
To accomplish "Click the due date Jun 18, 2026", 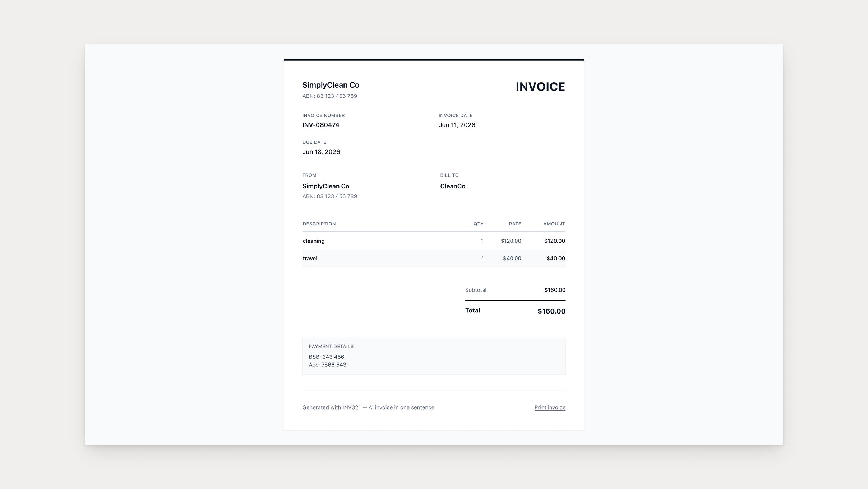I will click(x=321, y=152).
